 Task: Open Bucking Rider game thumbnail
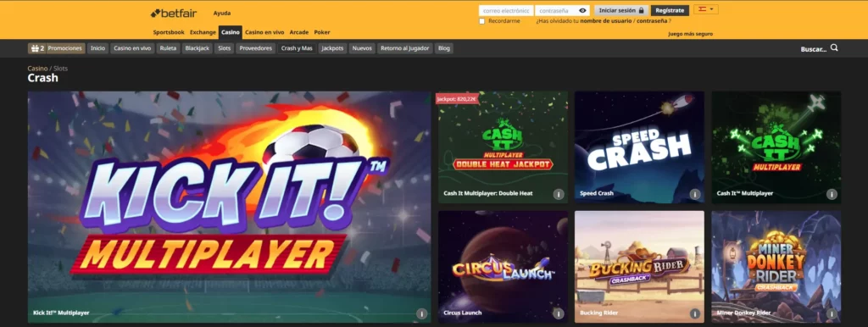(639, 267)
